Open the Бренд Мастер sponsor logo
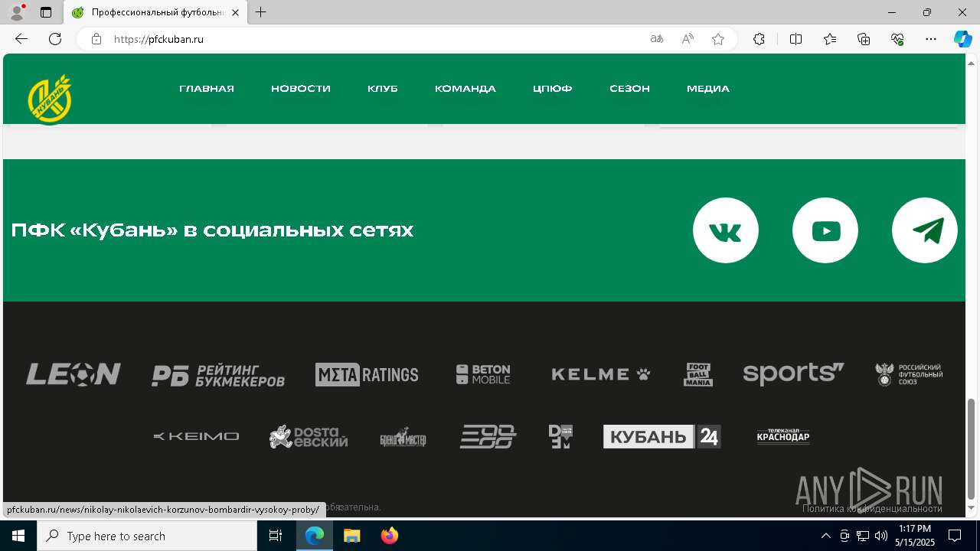This screenshot has width=980, height=551. pos(403,437)
